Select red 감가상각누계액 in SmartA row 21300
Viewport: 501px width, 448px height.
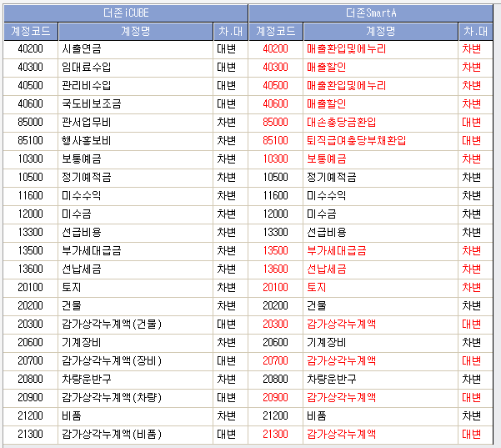coord(380,435)
